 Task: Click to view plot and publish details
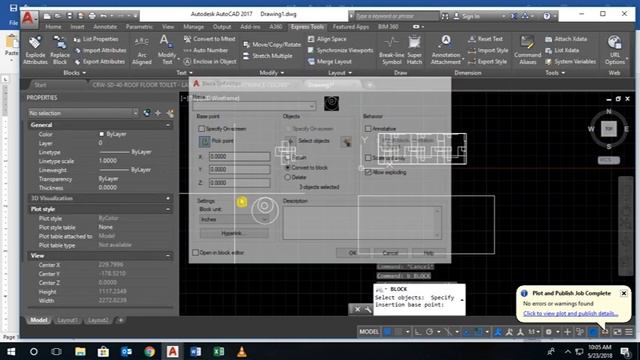571,313
